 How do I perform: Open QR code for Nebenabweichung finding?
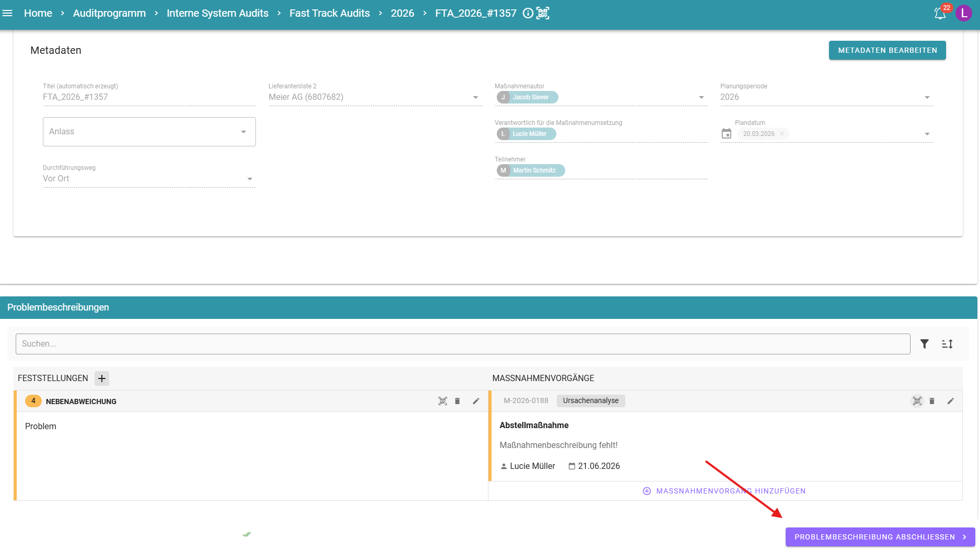442,401
